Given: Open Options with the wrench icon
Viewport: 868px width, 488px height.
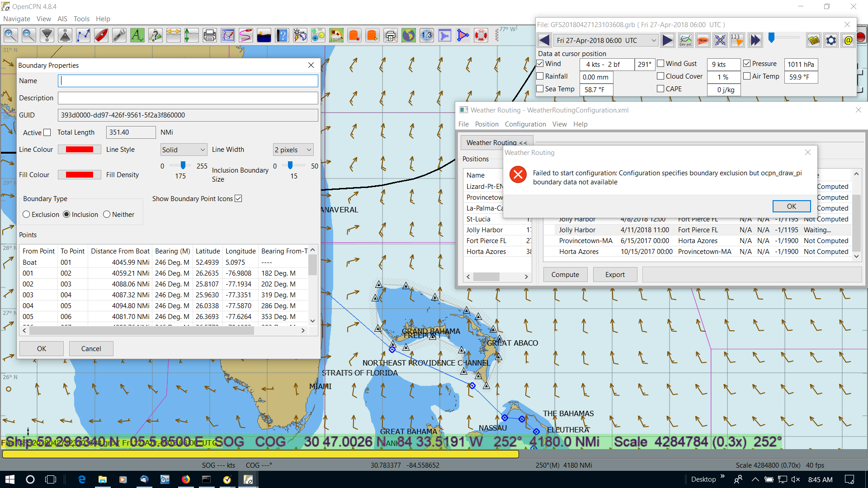Looking at the screenshot, I should coord(119,35).
